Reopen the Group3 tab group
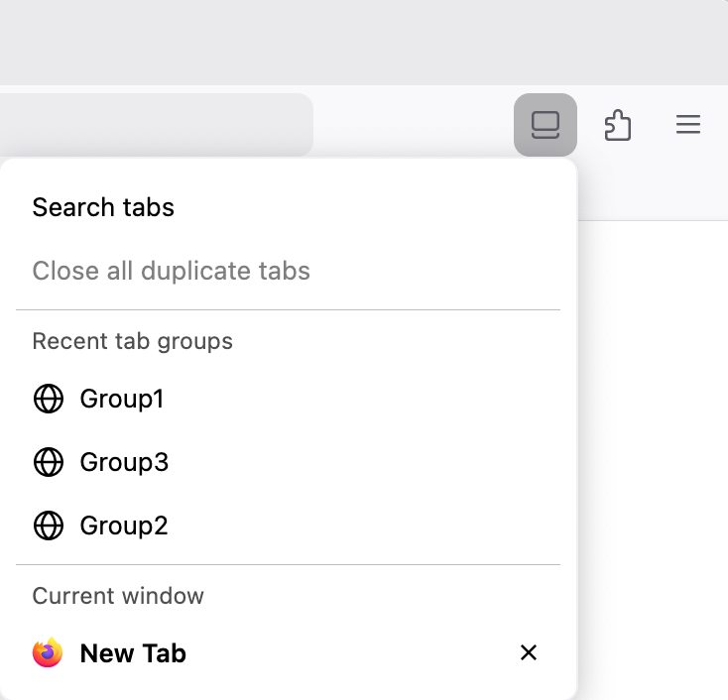728x700 pixels. click(x=124, y=462)
